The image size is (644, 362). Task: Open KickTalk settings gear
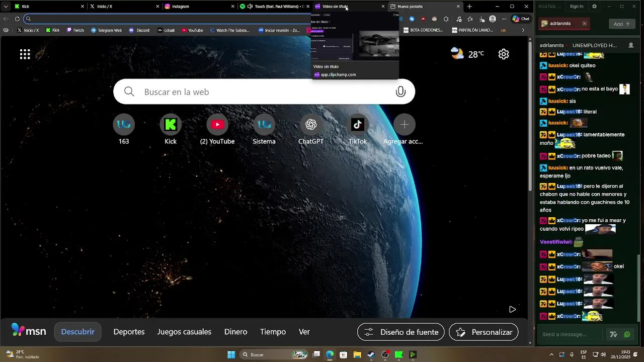pyautogui.click(x=594, y=7)
